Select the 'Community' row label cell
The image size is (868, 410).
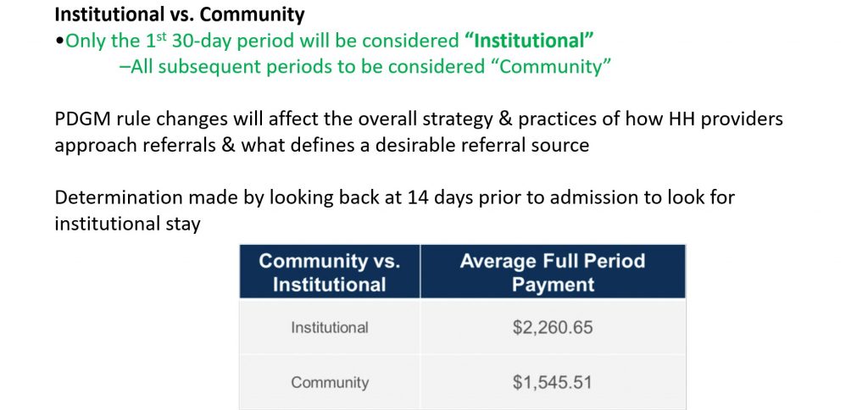point(330,382)
